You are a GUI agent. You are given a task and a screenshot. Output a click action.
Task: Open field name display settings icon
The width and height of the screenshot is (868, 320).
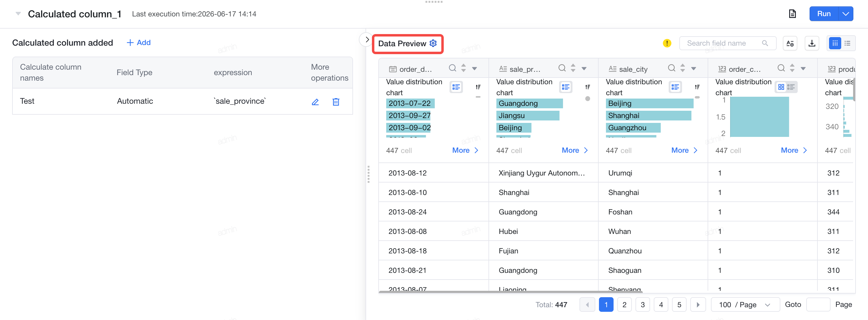point(790,43)
